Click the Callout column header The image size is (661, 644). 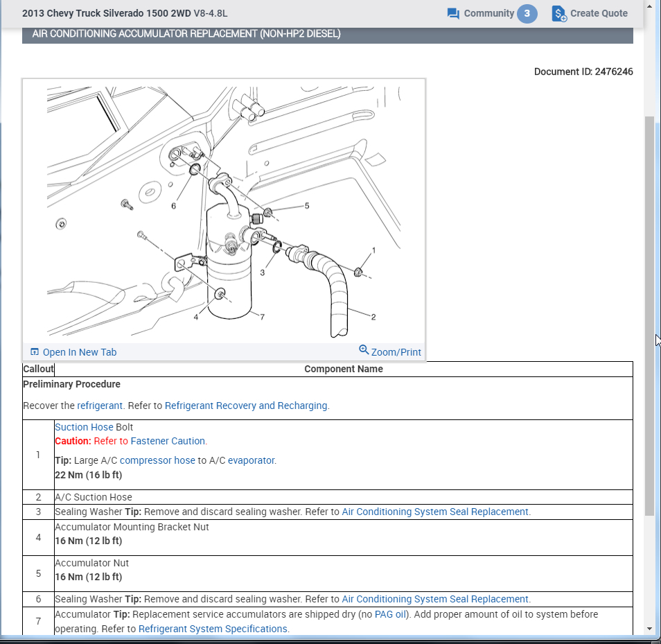tap(38, 369)
